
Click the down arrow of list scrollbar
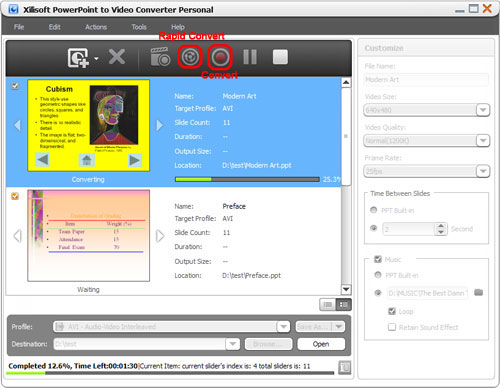pos(346,289)
